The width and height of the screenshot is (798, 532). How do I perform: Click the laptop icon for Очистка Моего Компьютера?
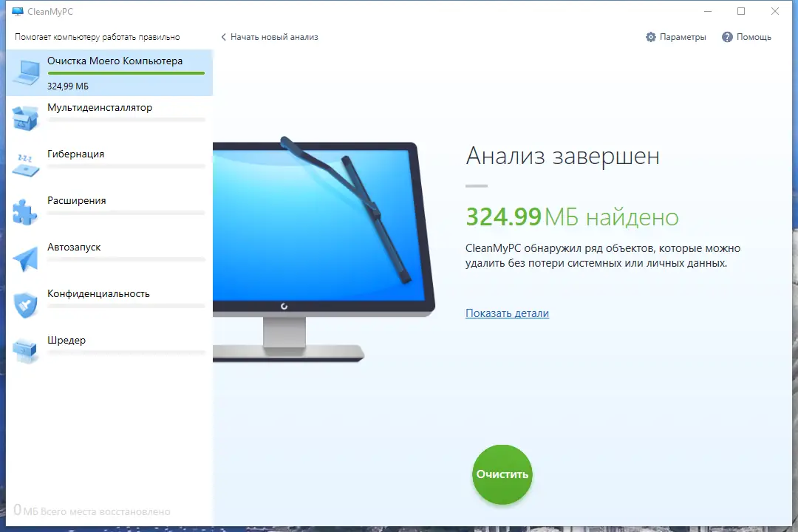(x=27, y=72)
